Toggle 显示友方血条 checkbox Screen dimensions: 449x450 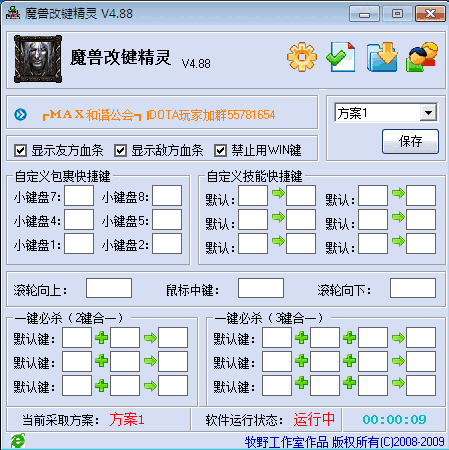(x=21, y=151)
